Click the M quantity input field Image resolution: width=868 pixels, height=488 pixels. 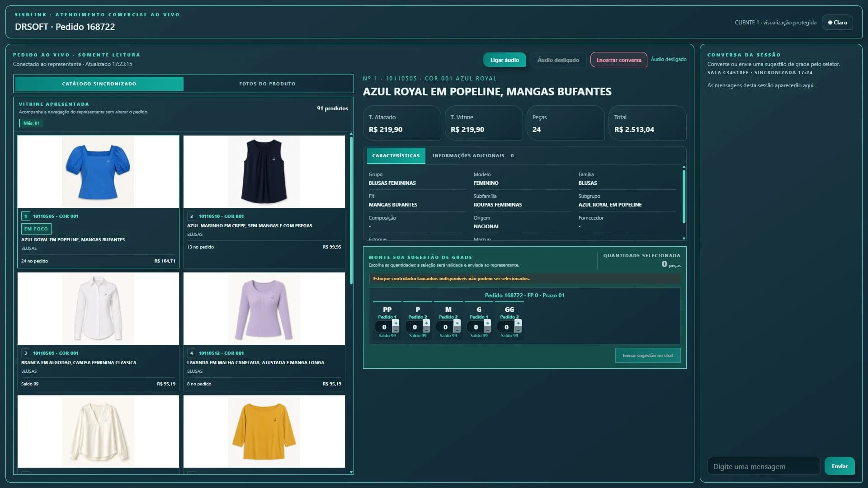pyautogui.click(x=445, y=327)
